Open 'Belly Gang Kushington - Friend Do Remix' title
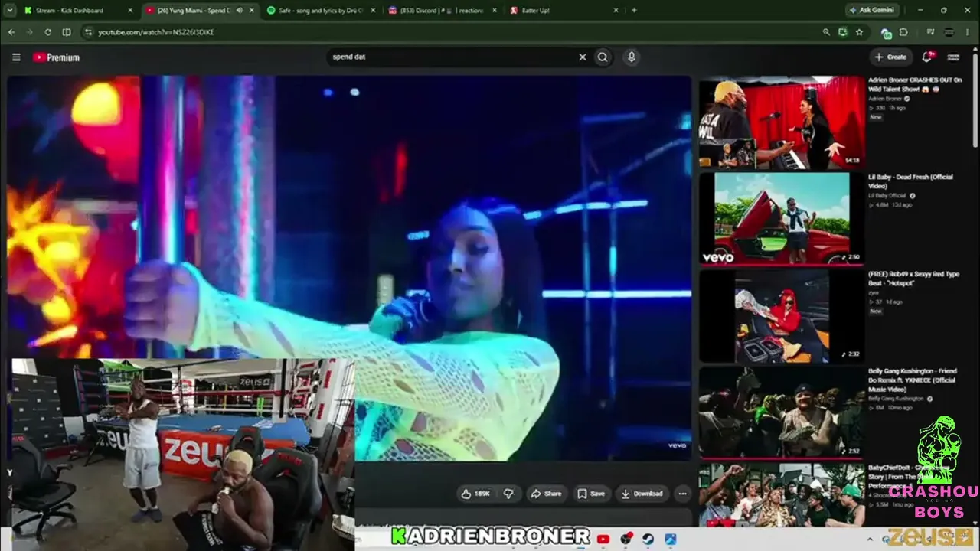Screen dimensions: 980x551 point(913,379)
